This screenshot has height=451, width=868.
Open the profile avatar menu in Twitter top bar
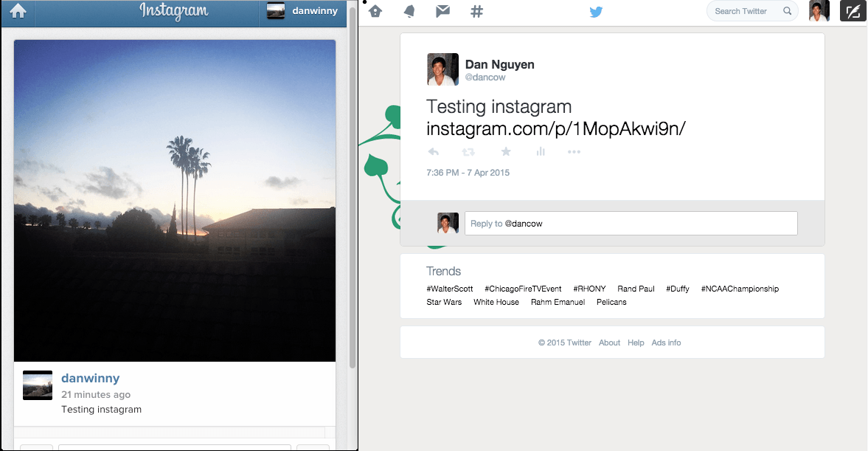[819, 10]
